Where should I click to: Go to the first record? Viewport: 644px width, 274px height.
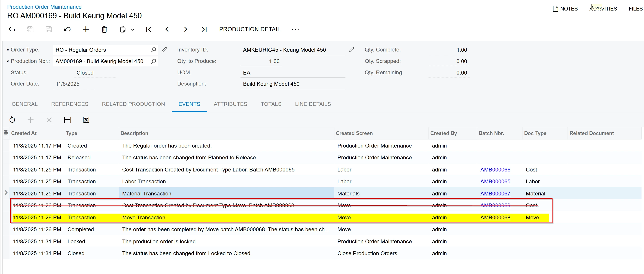pos(148,30)
